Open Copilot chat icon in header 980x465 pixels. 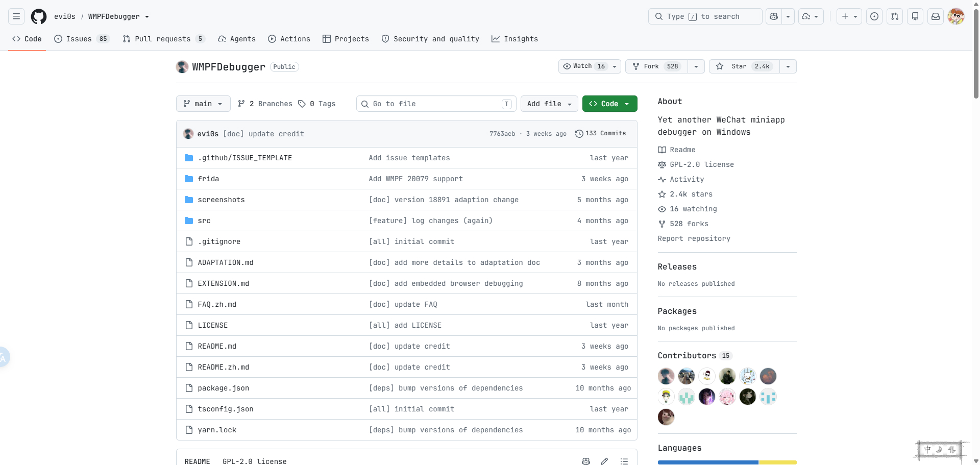[774, 16]
